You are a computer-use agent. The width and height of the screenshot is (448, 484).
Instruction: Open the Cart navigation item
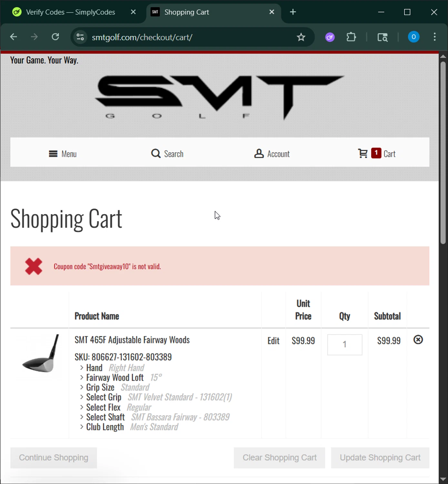377,154
